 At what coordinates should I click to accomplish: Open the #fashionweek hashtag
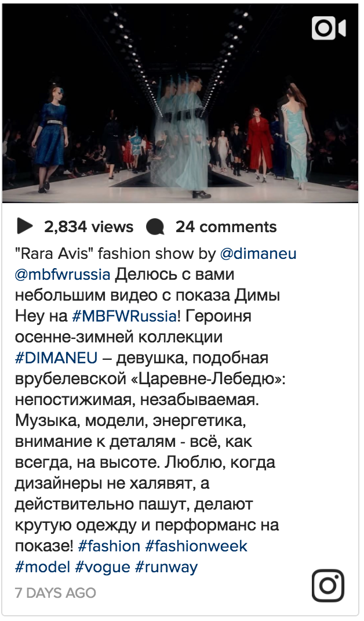[196, 546]
